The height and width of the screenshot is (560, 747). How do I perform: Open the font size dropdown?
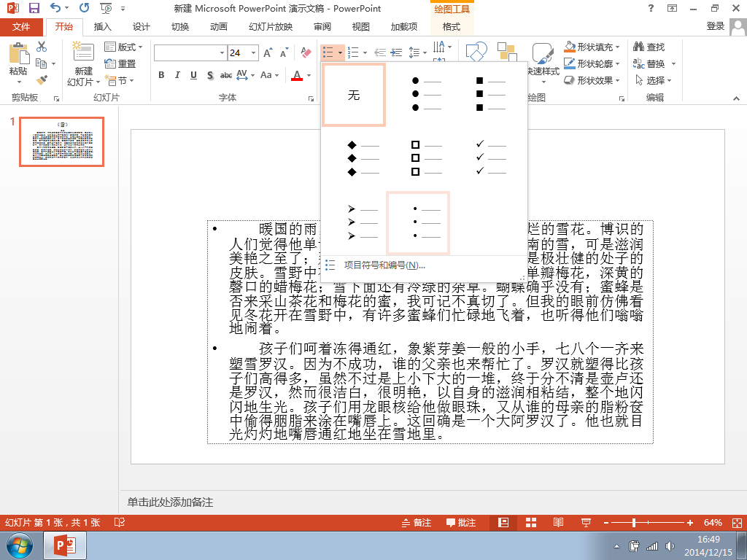[253, 52]
